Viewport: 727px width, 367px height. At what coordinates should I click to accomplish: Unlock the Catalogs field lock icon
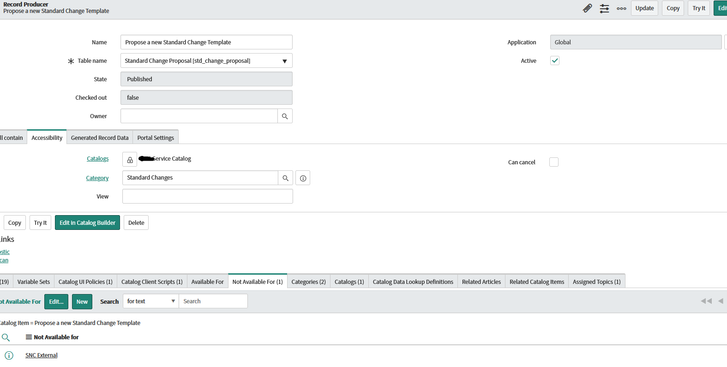pyautogui.click(x=130, y=159)
